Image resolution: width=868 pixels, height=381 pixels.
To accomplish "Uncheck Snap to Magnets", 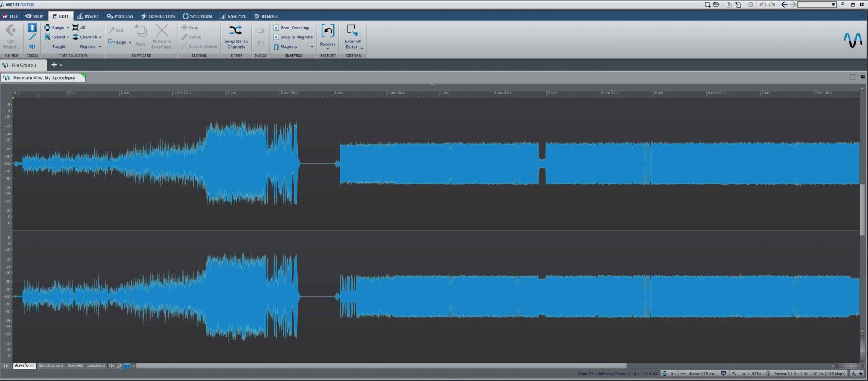I will coord(276,37).
